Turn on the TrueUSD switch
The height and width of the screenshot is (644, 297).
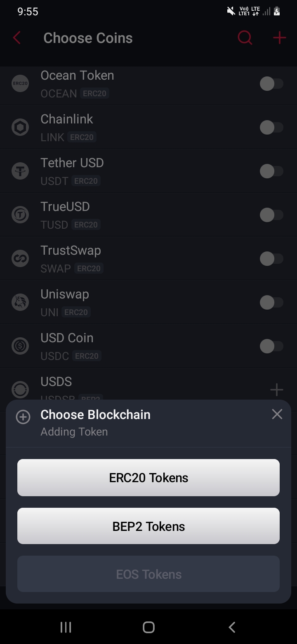pyautogui.click(x=271, y=215)
